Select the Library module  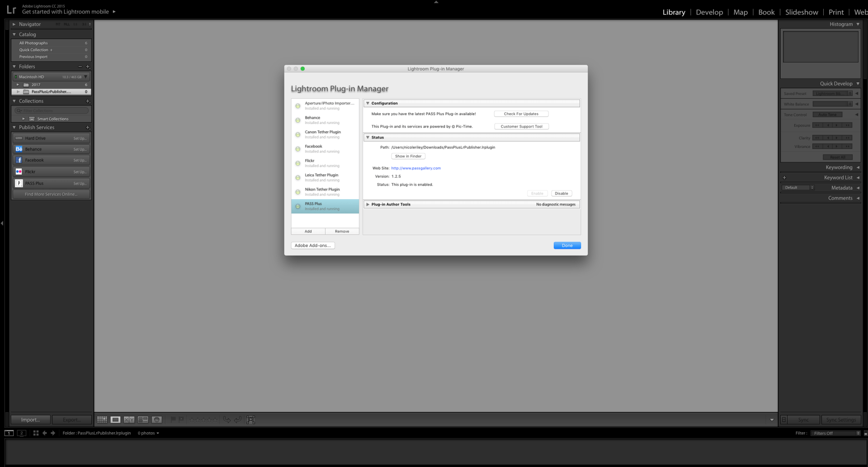pos(674,12)
